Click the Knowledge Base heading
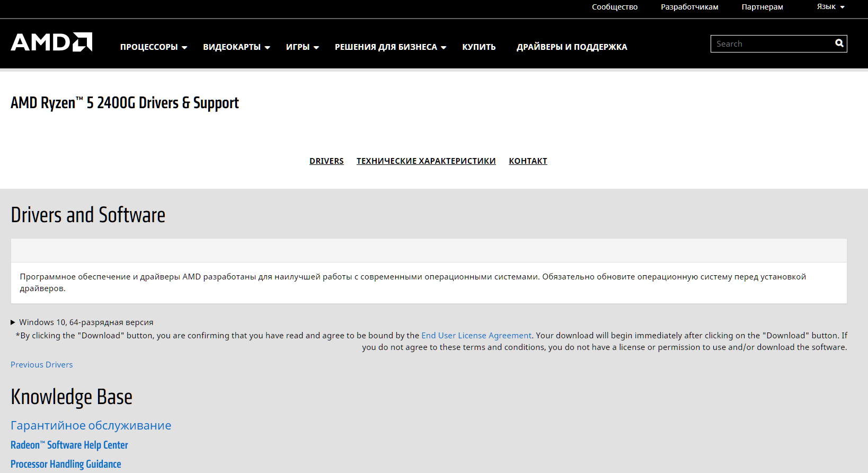Viewport: 868px width, 473px height. (x=72, y=397)
